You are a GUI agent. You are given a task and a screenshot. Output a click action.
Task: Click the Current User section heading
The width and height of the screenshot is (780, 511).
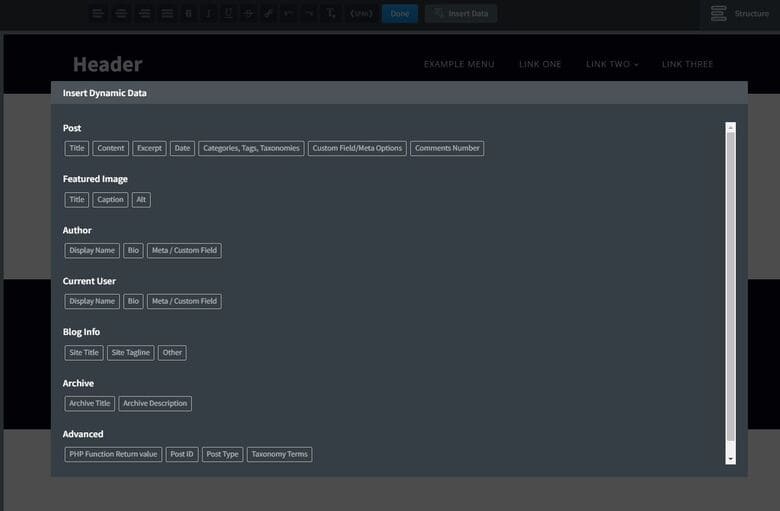(x=89, y=281)
